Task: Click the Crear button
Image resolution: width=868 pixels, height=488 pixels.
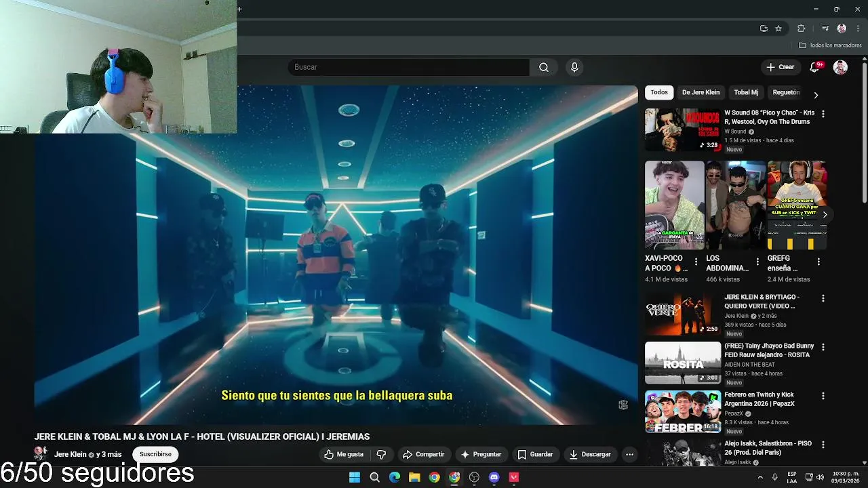Action: (x=781, y=67)
